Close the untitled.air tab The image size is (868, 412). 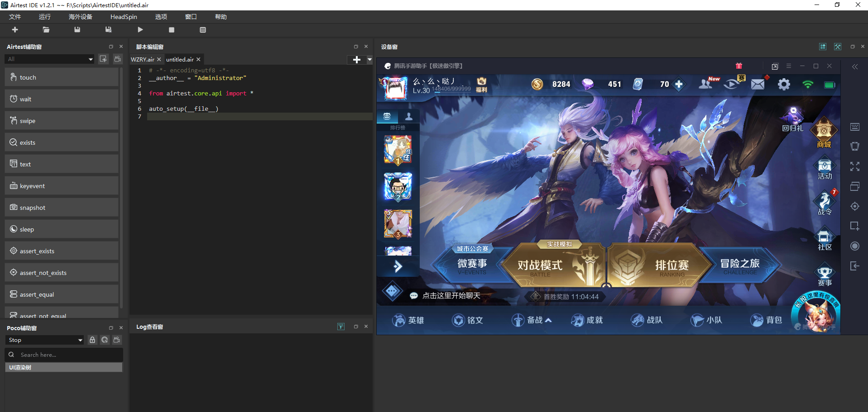[198, 59]
